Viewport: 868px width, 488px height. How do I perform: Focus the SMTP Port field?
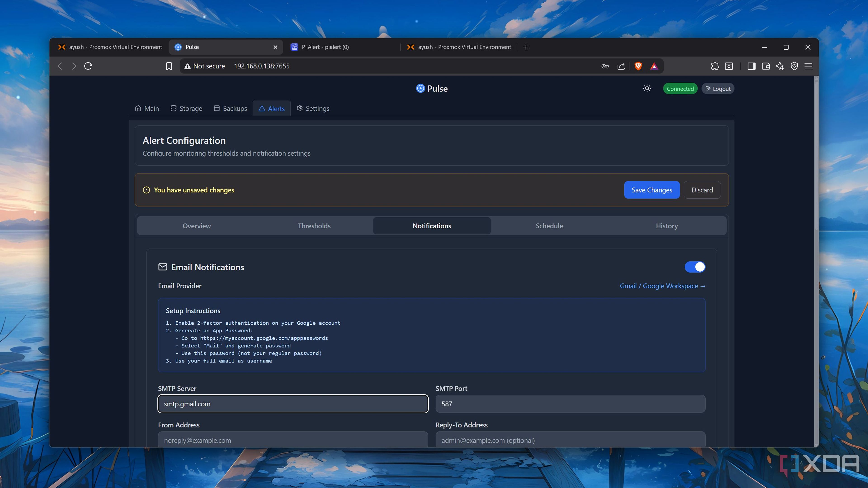pyautogui.click(x=570, y=404)
